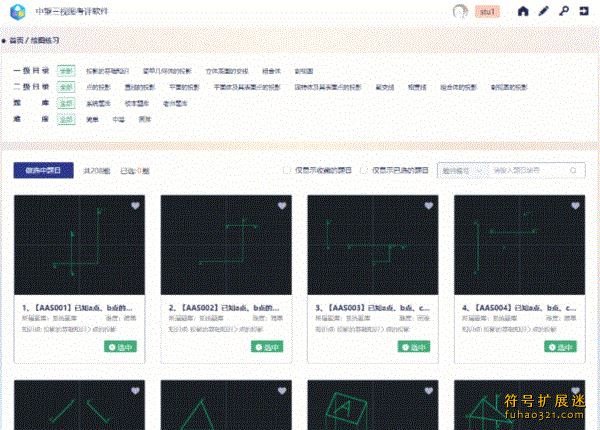
Task: Click the application logo icon
Action: 18,12
